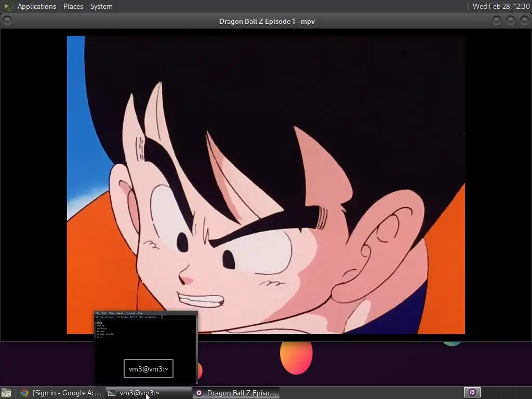Viewport: 532px width, 399px height.
Task: Click the mpv video playback area
Action: point(265,185)
